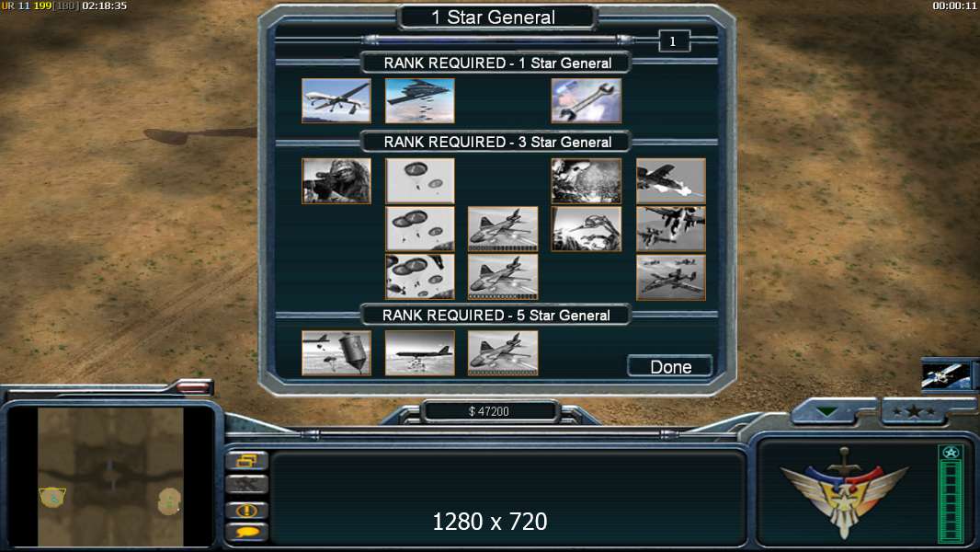Click the yellow beacon alert button
Screen dimensions: 980x552
click(x=247, y=510)
